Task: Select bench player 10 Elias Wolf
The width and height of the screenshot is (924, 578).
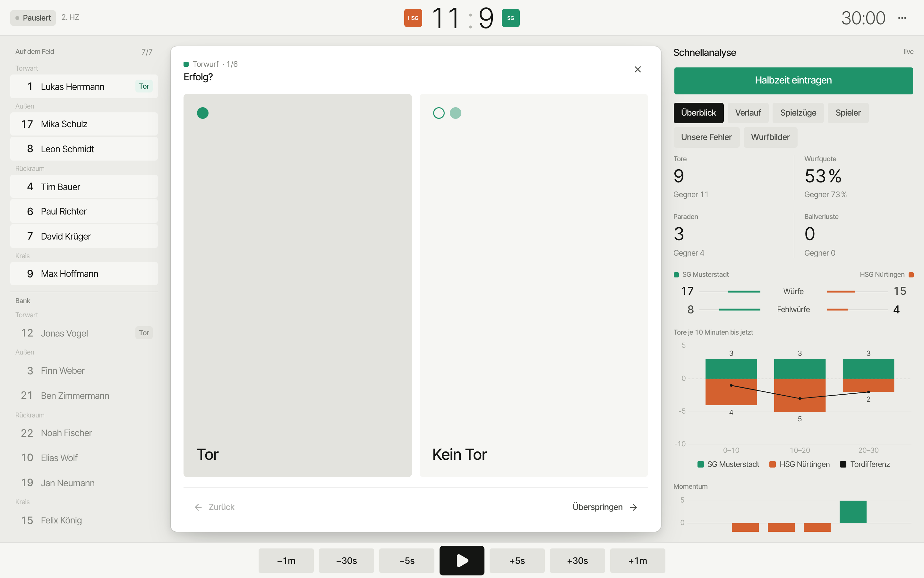Action: click(x=84, y=458)
